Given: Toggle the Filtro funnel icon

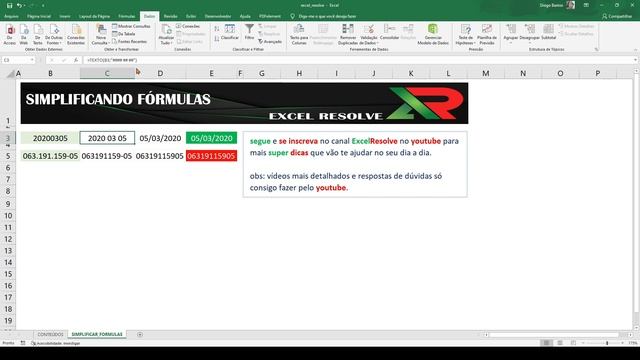Looking at the screenshot, I should 249,32.
